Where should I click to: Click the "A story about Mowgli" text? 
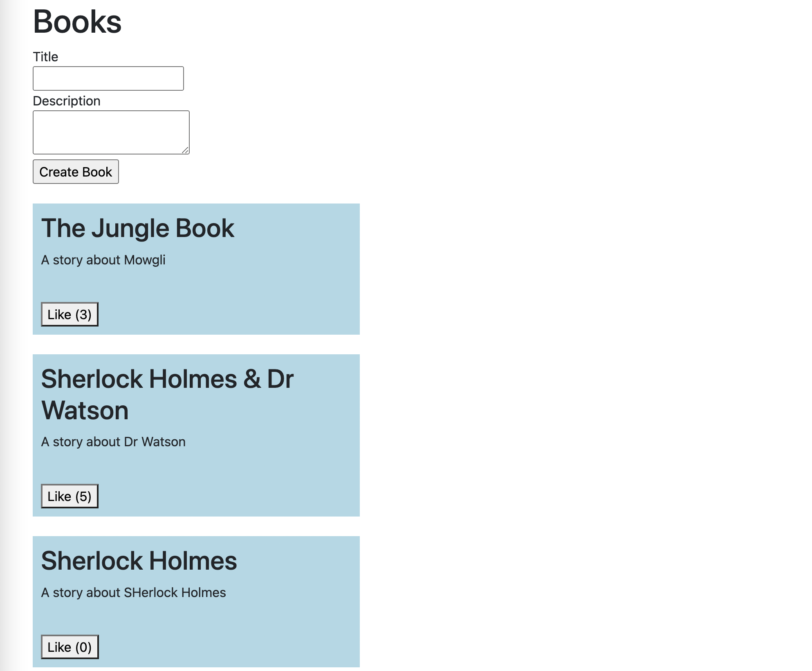tap(103, 260)
